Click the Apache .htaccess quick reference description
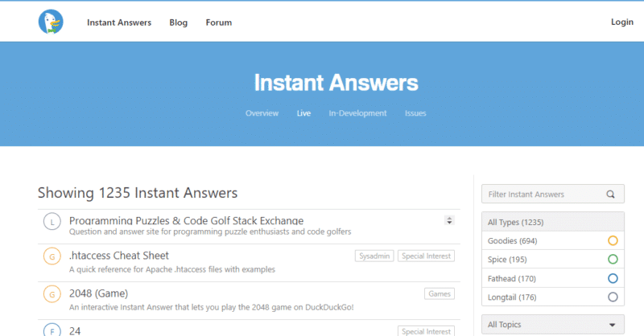This screenshot has height=336, width=644. click(172, 269)
